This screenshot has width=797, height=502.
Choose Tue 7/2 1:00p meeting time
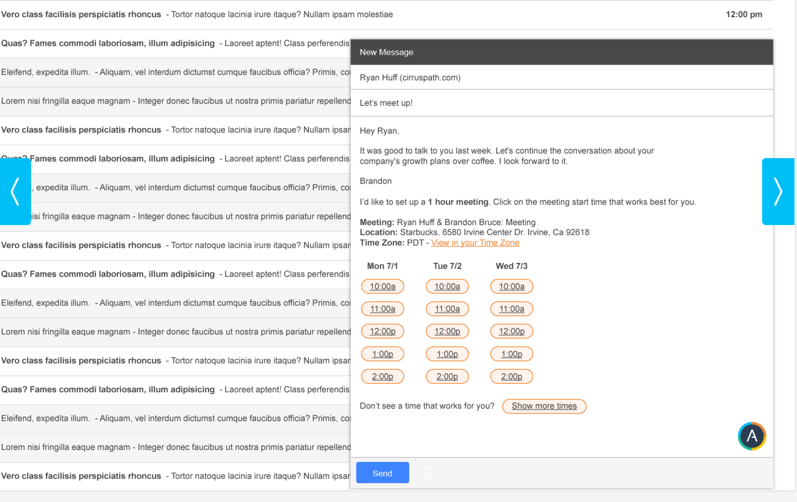(447, 354)
